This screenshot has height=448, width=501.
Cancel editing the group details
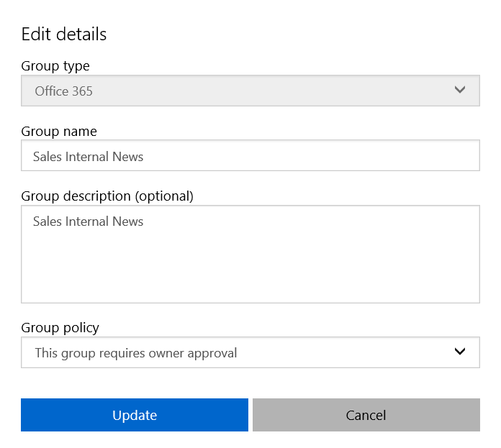[x=366, y=415]
